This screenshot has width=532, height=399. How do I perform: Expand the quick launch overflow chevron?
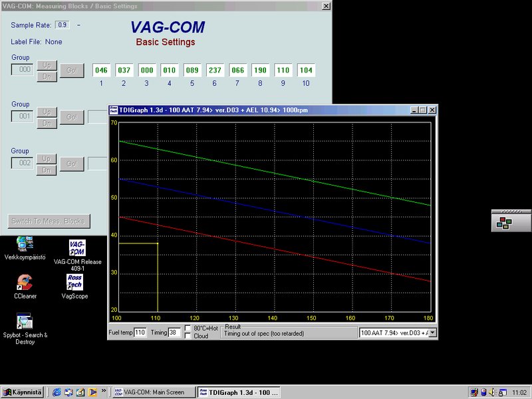click(104, 392)
